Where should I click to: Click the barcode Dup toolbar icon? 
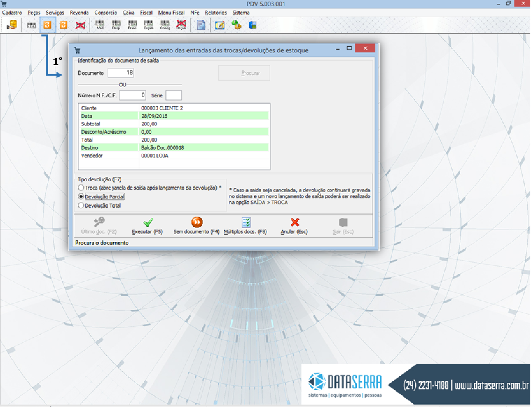click(x=116, y=25)
